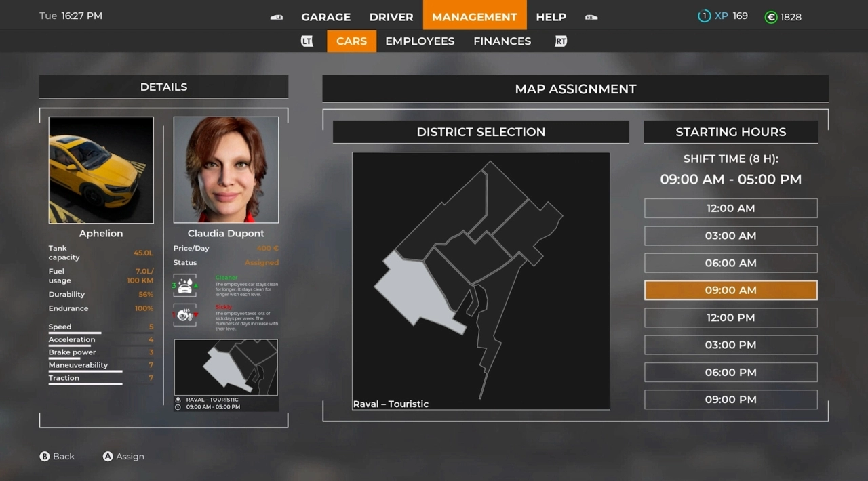Click the green euro money icon
This screenshot has width=868, height=481.
point(770,17)
